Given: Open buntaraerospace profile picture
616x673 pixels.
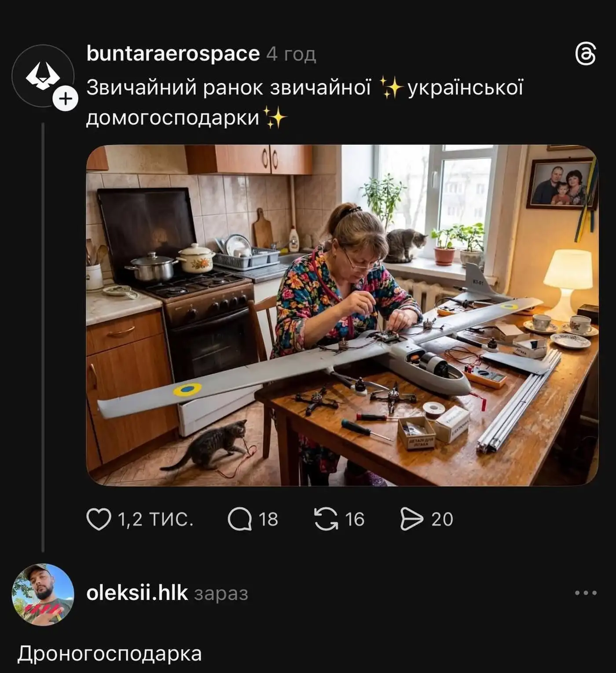Looking at the screenshot, I should pos(42,76).
